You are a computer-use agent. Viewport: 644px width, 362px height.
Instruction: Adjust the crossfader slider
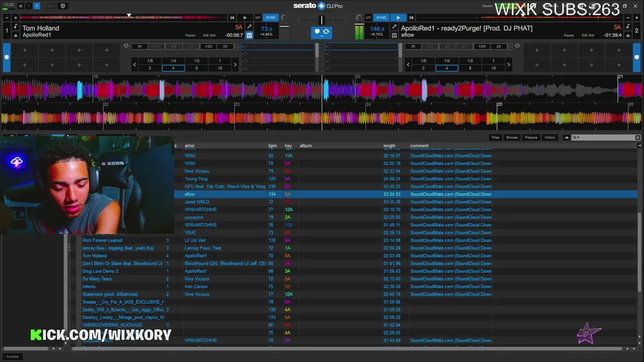[x=321, y=20]
